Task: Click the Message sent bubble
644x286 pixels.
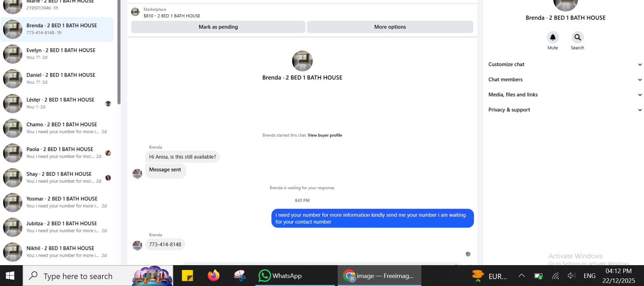Action: click(165, 170)
